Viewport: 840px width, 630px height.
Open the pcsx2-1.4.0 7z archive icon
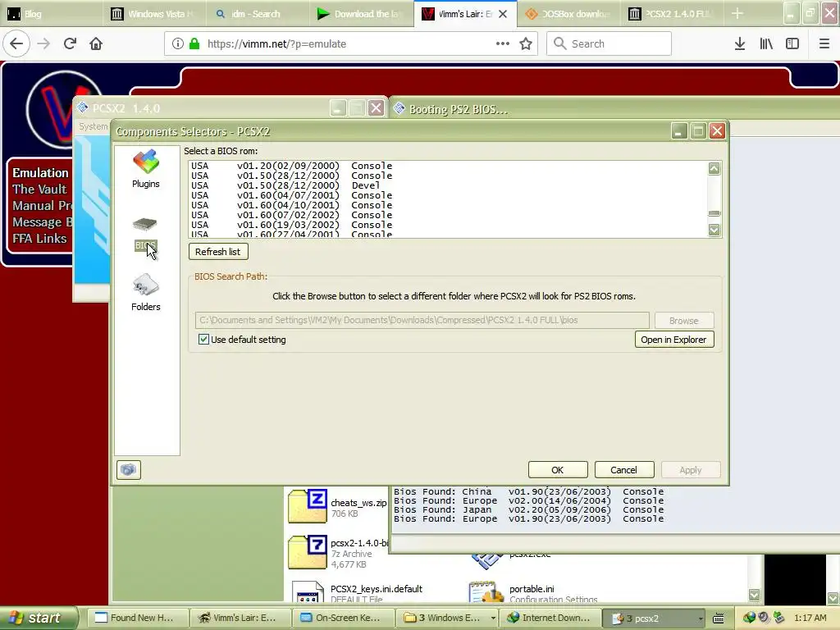pyautogui.click(x=307, y=552)
